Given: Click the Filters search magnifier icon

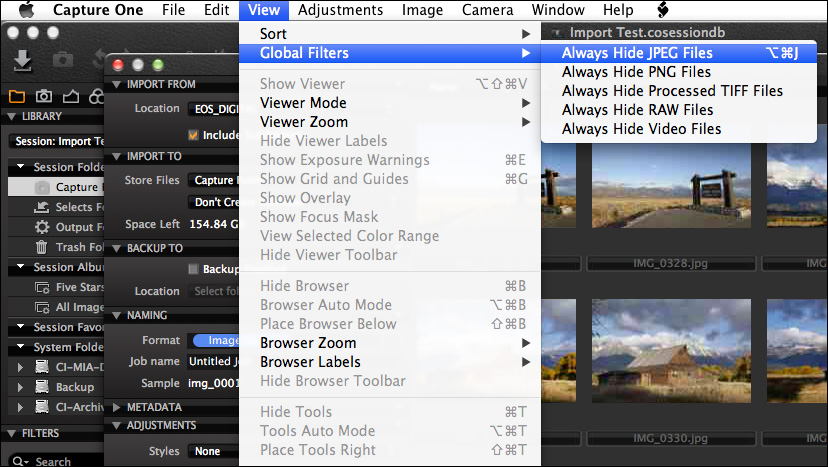Looking at the screenshot, I should coord(18,461).
